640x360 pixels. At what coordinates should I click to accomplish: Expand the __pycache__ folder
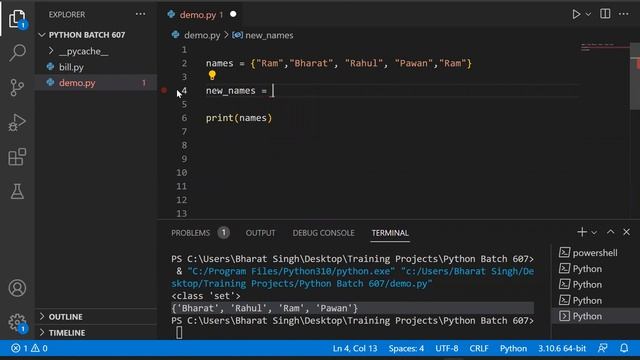pos(83,51)
